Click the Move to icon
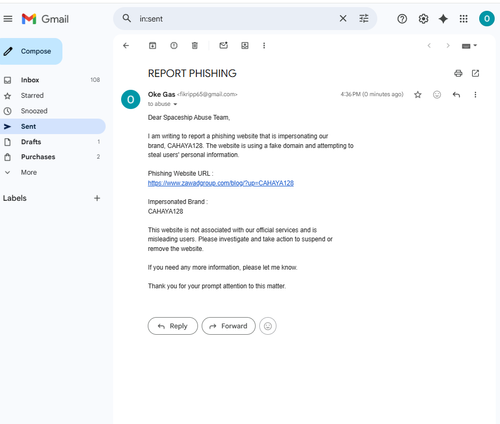The width and height of the screenshot is (500, 424). (245, 46)
